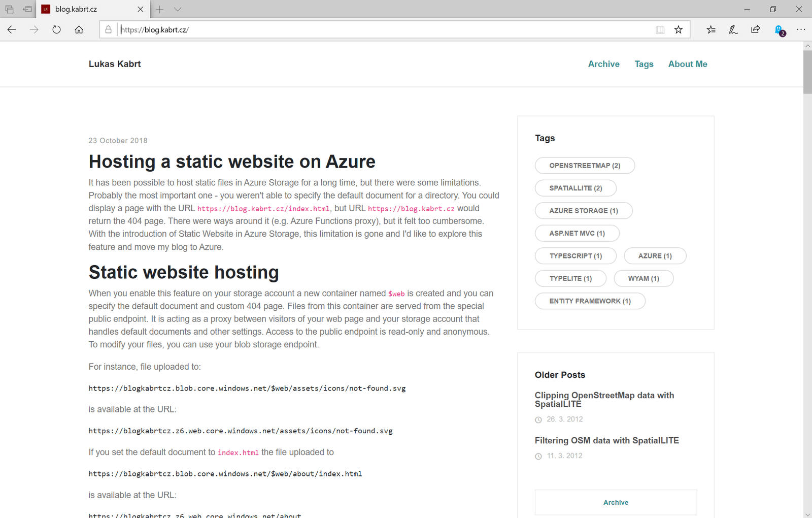Click the forward navigation arrow
Image resolution: width=812 pixels, height=518 pixels.
[x=34, y=29]
